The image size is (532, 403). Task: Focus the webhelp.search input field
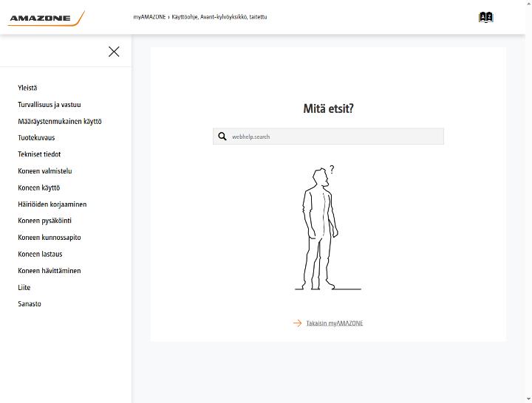click(328, 137)
